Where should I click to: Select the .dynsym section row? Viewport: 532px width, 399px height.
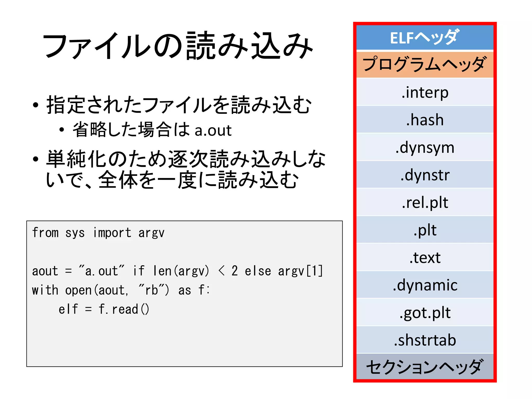pos(424,147)
